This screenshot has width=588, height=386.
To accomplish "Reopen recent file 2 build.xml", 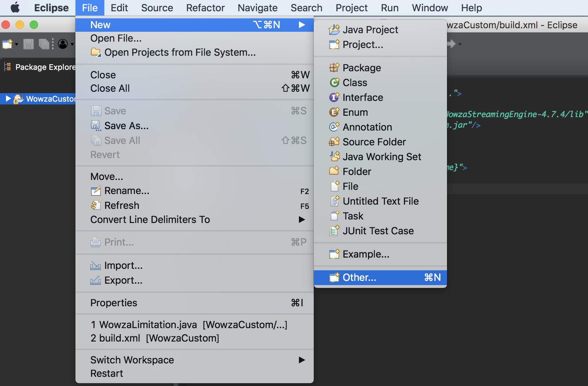I will (x=195, y=338).
